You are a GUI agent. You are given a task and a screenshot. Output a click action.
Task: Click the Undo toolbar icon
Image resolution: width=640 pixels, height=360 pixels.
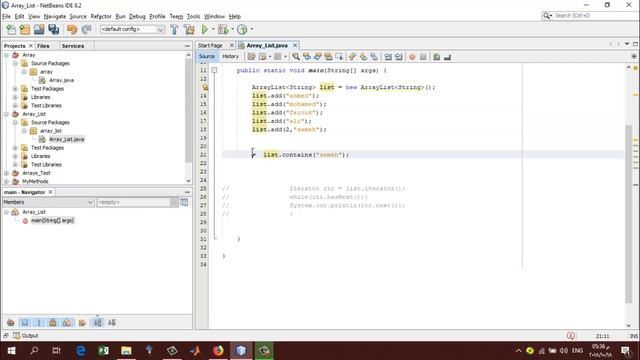point(72,29)
